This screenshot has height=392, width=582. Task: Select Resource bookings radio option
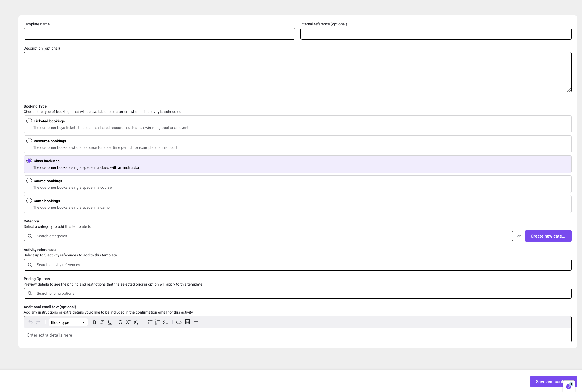[x=29, y=141]
